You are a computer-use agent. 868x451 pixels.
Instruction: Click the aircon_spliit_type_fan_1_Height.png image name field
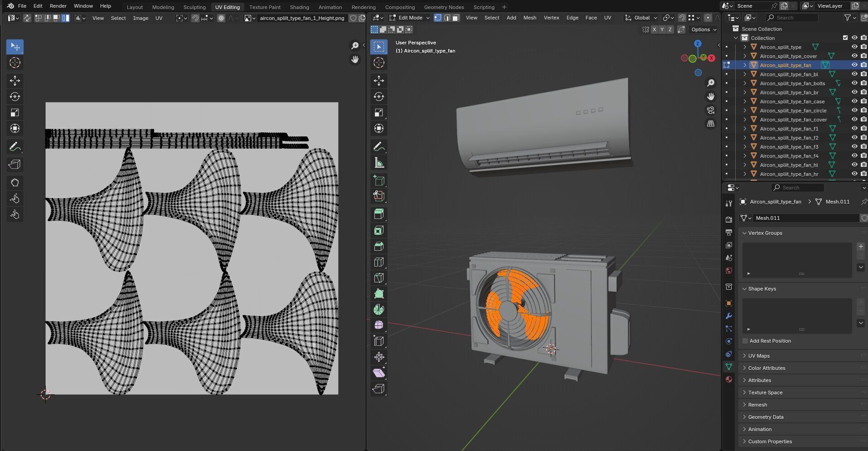point(302,18)
